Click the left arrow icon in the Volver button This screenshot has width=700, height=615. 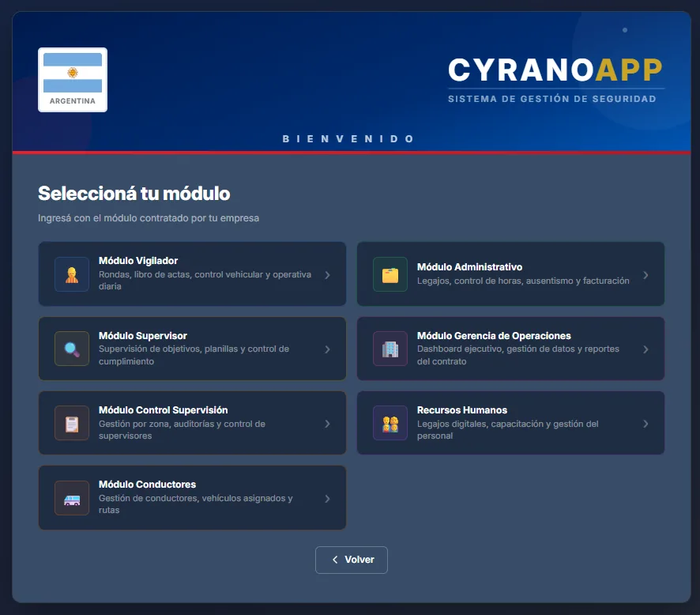335,560
